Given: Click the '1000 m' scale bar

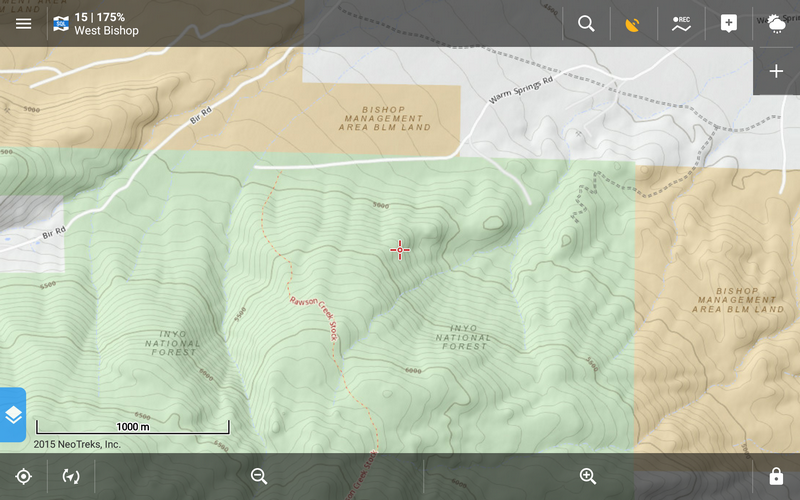Looking at the screenshot, I should (x=133, y=427).
